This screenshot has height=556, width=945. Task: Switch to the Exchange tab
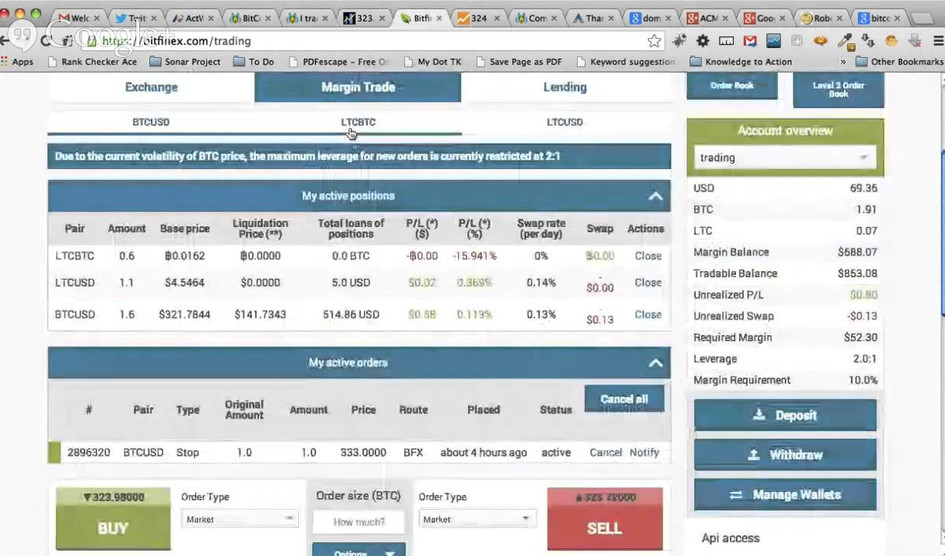click(x=151, y=87)
